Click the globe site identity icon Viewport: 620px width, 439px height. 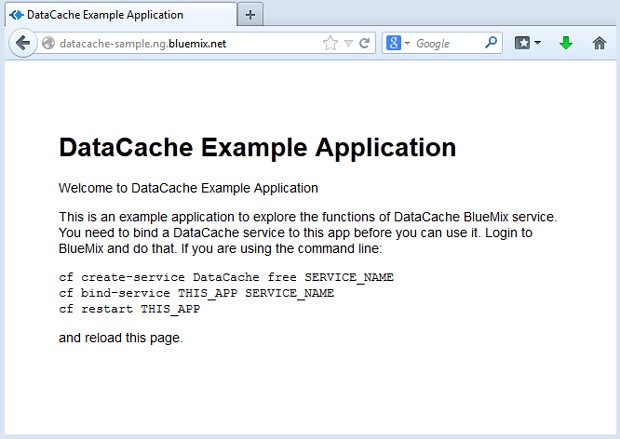49,43
